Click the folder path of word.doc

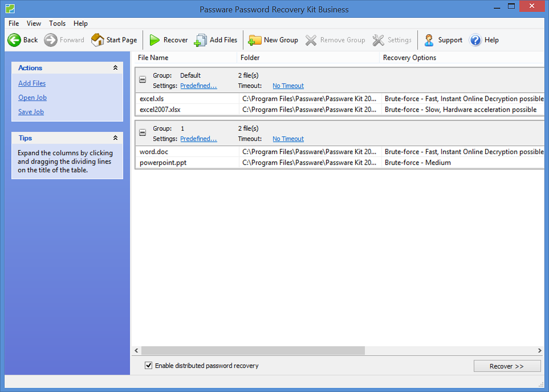pos(310,152)
